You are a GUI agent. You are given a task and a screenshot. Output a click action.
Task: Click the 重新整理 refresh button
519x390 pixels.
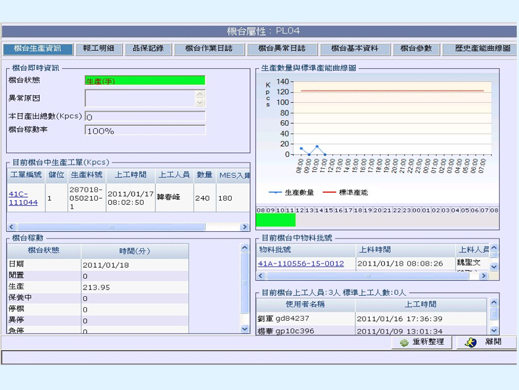coord(422,342)
